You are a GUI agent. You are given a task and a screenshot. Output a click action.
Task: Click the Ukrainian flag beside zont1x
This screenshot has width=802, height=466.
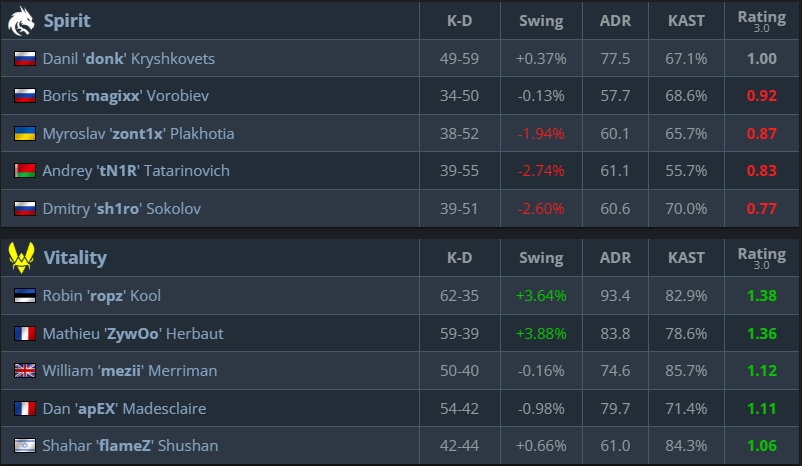pos(25,133)
